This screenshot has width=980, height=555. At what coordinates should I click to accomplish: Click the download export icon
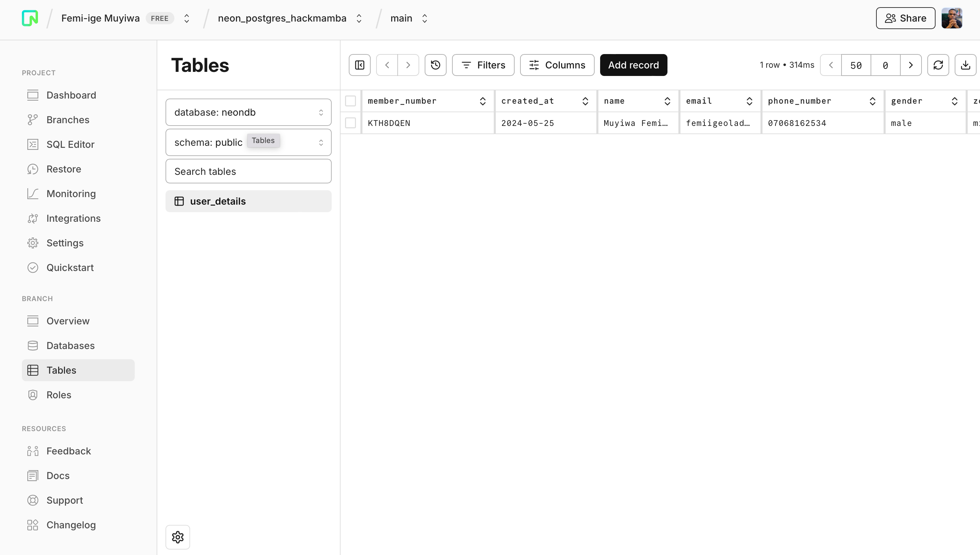point(965,65)
